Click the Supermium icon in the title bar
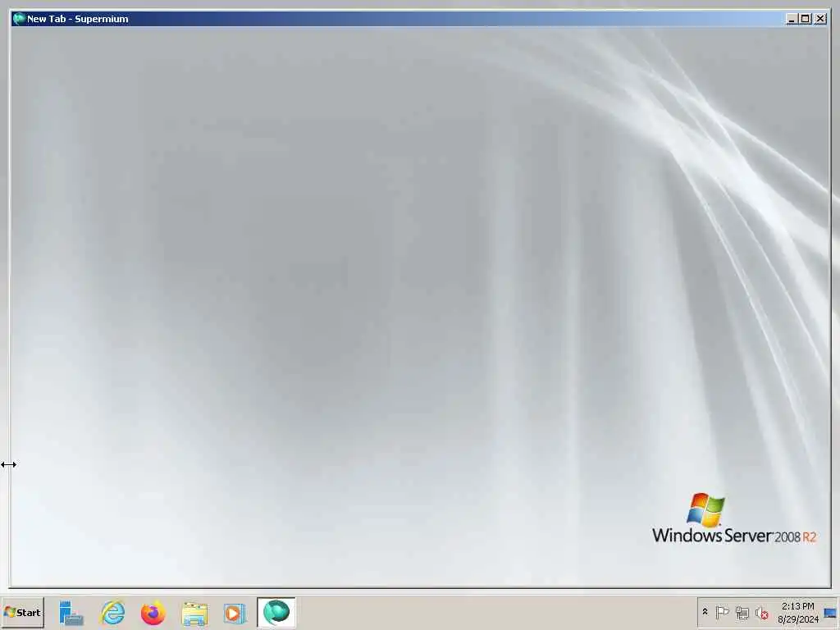The image size is (840, 630). (x=19, y=19)
